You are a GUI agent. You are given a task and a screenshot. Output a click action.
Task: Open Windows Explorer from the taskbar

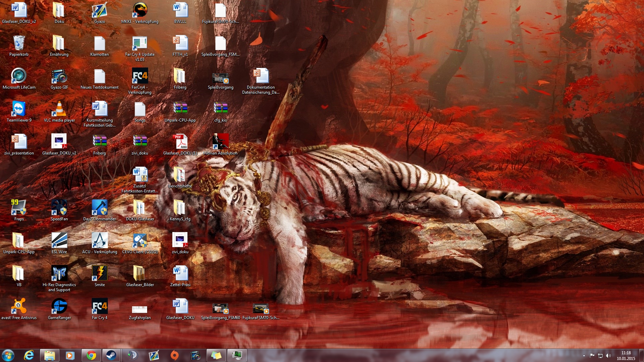pos(50,355)
